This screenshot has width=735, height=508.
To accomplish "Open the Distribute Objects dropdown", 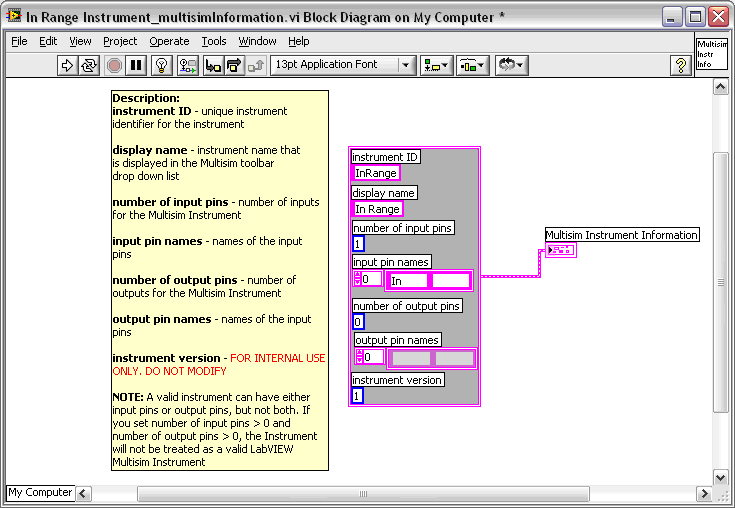I will tap(472, 65).
